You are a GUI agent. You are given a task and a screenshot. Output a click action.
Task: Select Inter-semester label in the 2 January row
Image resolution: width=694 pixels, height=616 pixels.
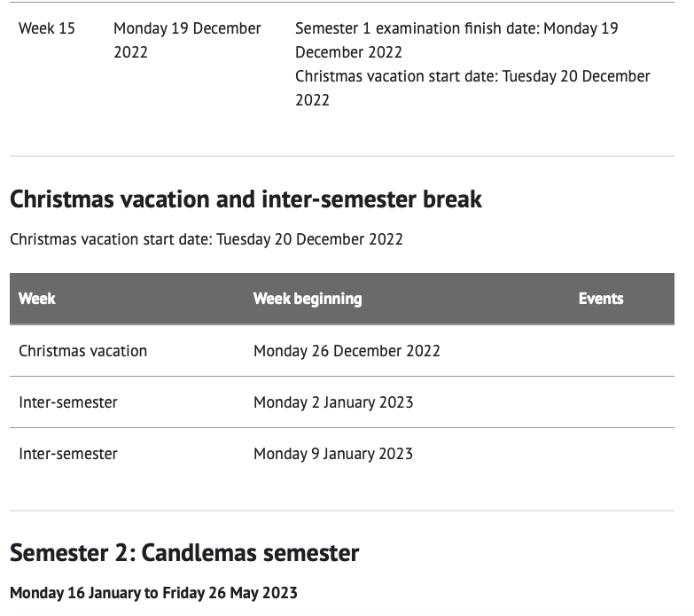click(x=68, y=402)
